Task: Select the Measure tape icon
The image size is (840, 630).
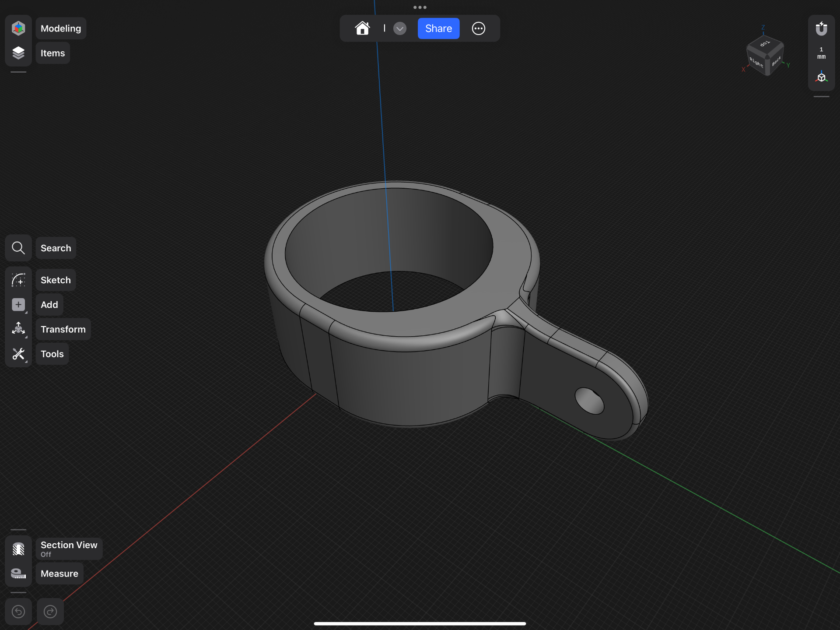Action: [18, 574]
